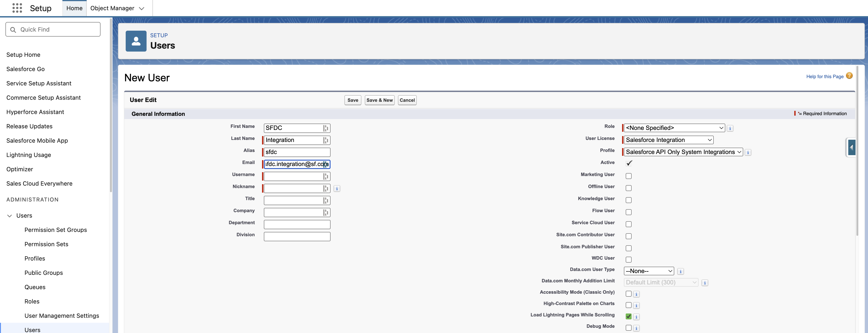Expand the side panel arrow handle
Image resolution: width=868 pixels, height=333 pixels.
851,147
